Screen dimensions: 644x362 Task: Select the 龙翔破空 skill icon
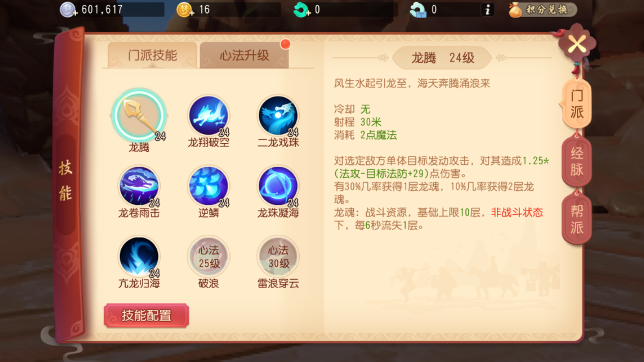pyautogui.click(x=208, y=116)
